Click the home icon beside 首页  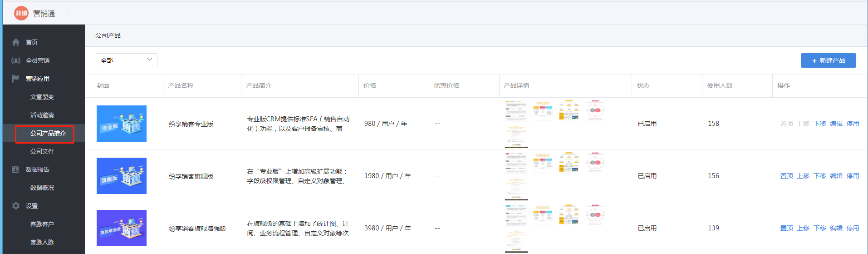pos(16,42)
